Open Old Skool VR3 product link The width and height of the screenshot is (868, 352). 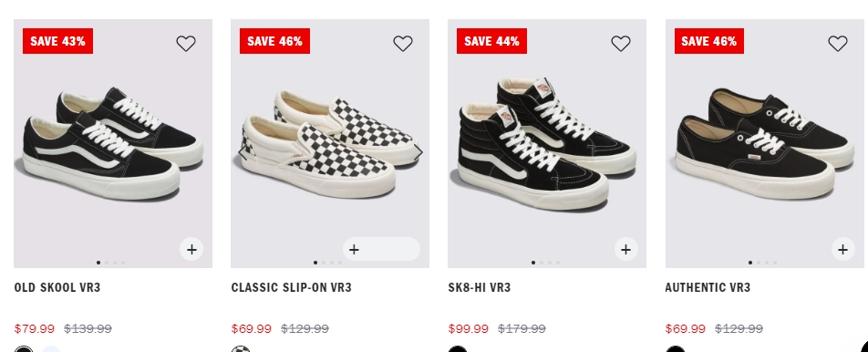click(x=57, y=287)
